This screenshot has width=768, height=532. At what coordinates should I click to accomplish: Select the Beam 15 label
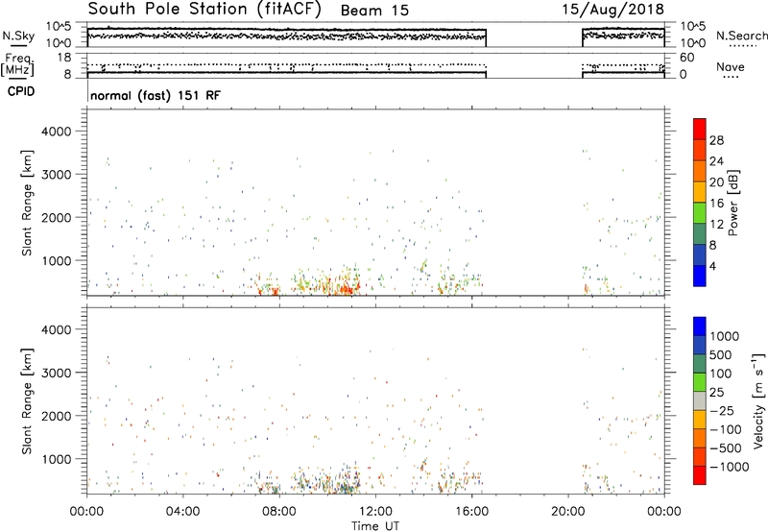(374, 11)
